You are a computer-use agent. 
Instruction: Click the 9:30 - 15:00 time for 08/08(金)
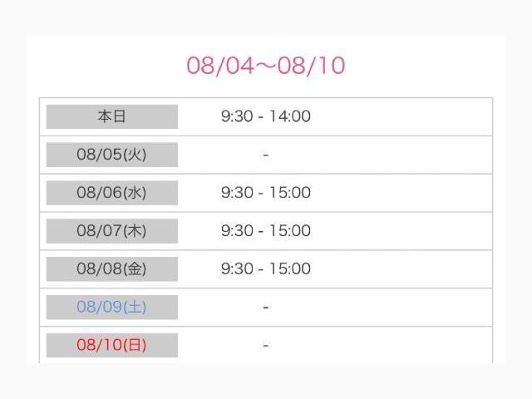click(x=266, y=268)
